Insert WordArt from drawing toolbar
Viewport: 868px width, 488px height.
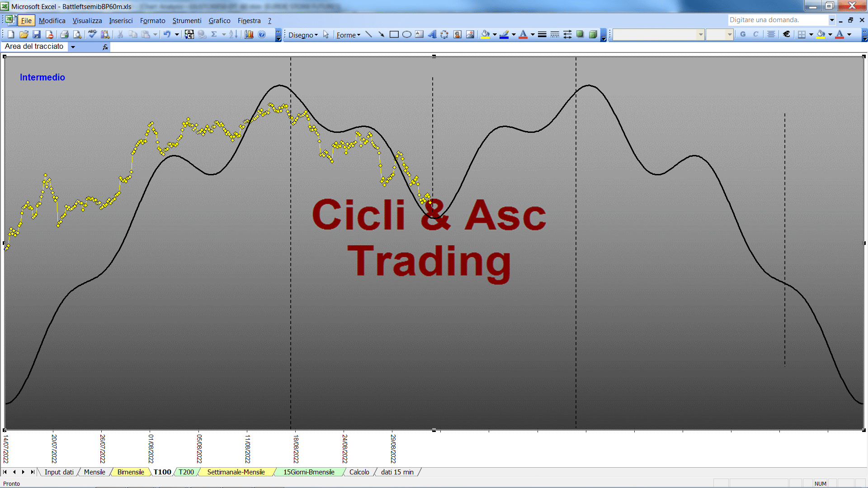pos(432,34)
